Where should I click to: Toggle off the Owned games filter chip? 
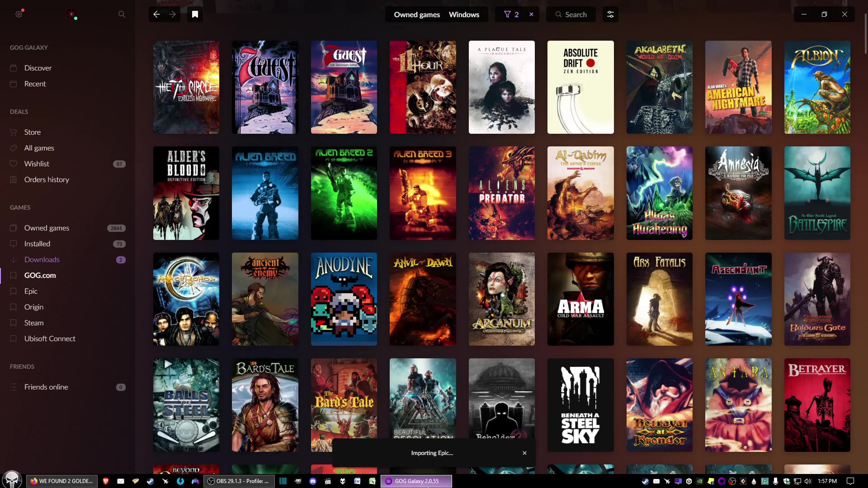(x=416, y=14)
